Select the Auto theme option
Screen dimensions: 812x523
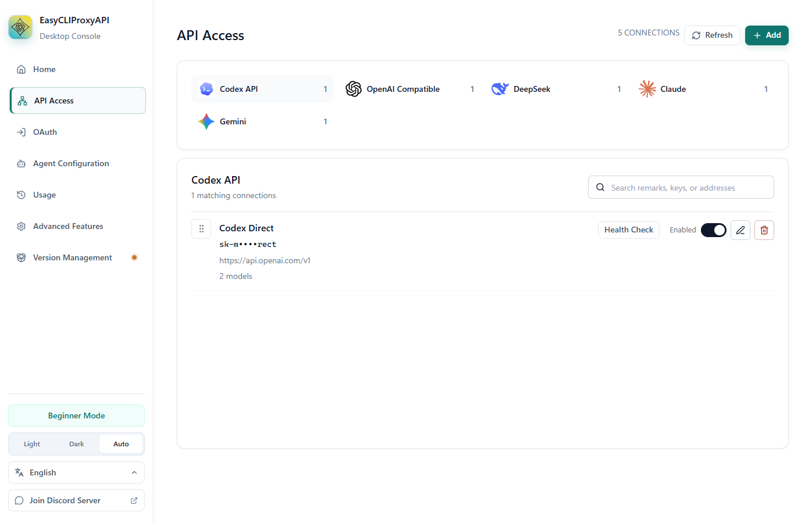(x=121, y=444)
